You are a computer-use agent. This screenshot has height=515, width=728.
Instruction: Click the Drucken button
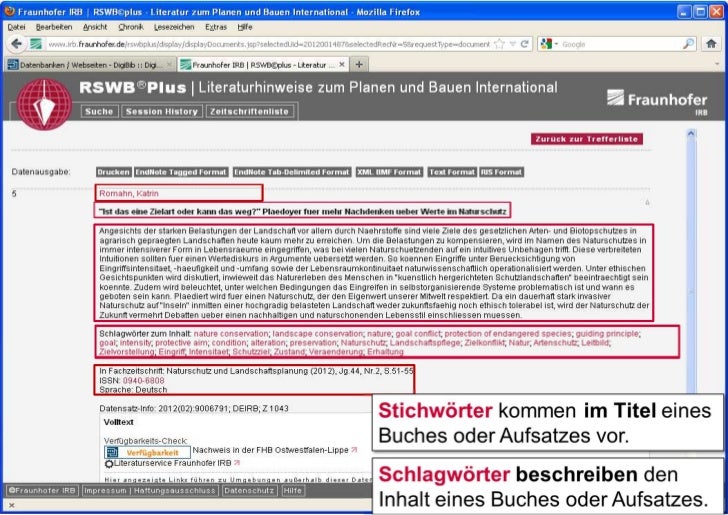tap(113, 172)
